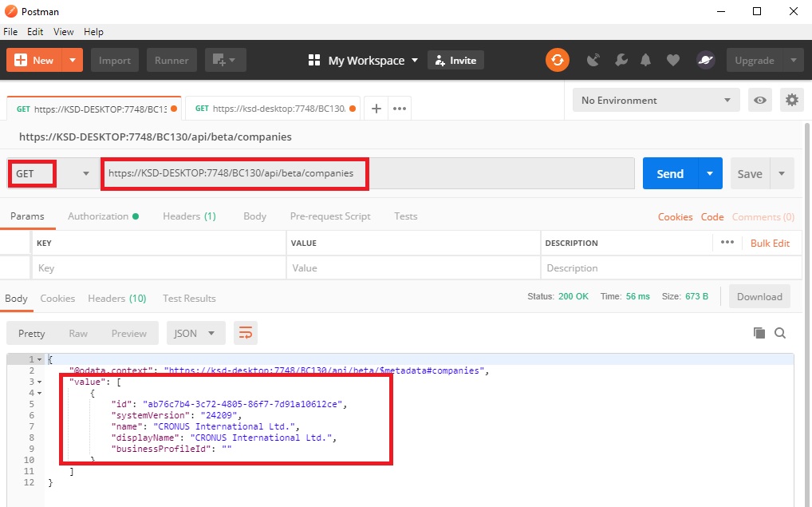The width and height of the screenshot is (812, 507).
Task: Show notifications with the bell icon
Action: point(646,60)
